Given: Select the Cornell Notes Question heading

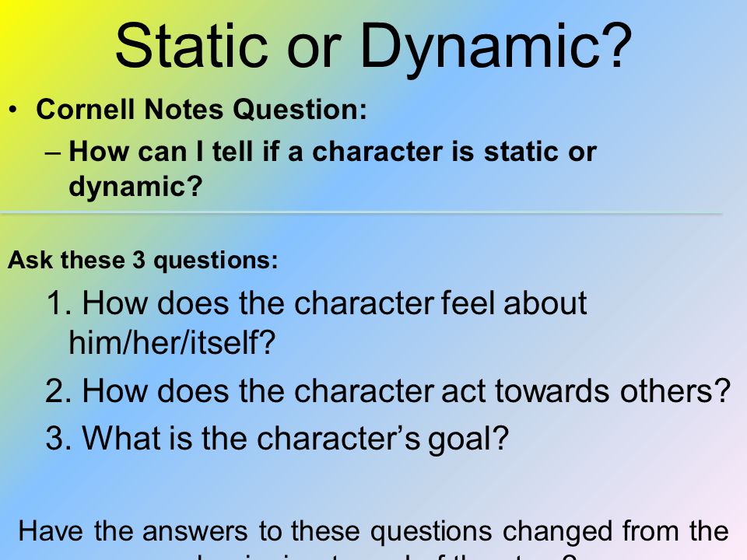Looking at the screenshot, I should point(202,110).
